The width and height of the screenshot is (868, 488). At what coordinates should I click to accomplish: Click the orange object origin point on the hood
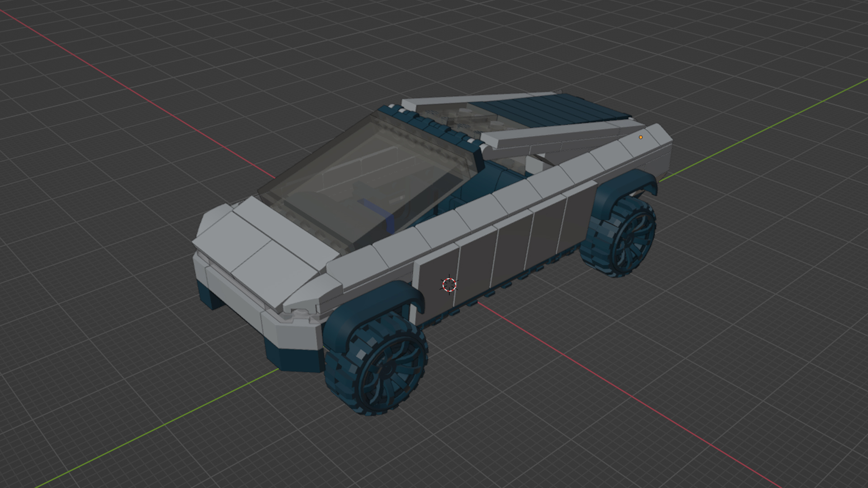(641, 136)
